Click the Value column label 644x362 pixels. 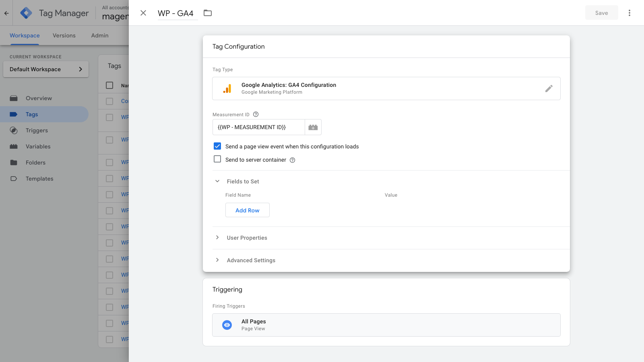coord(391,195)
